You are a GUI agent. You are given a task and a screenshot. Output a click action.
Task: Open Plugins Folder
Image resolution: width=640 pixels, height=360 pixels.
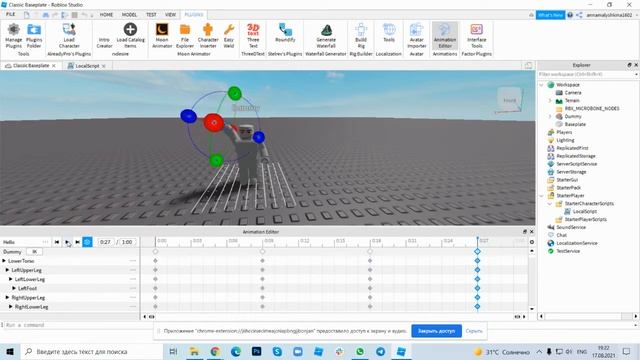tap(34, 36)
